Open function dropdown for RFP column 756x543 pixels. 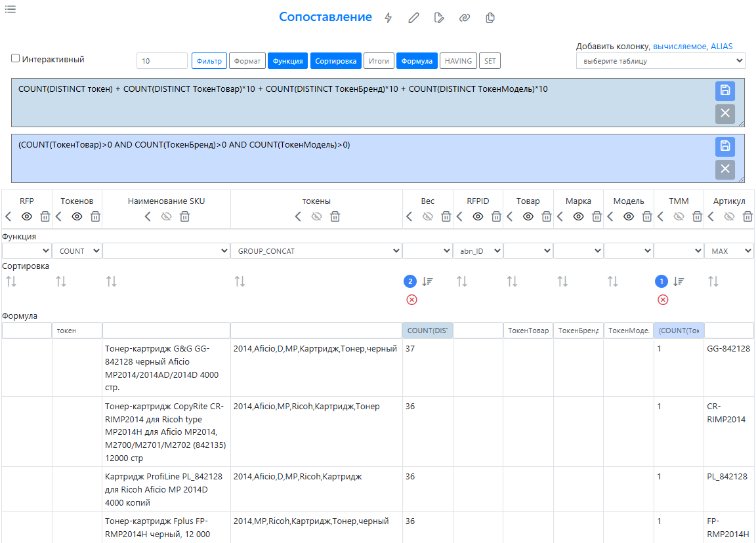tap(26, 251)
